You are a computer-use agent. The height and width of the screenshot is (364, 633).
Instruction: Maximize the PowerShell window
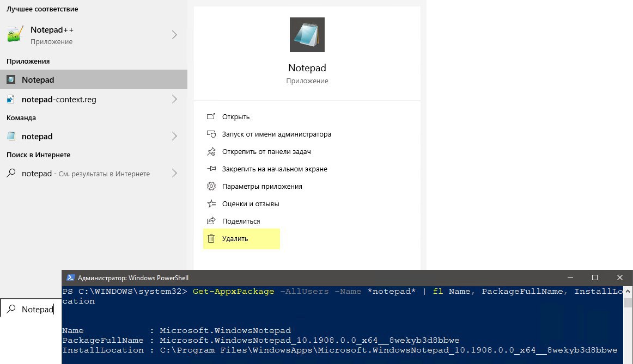click(595, 277)
